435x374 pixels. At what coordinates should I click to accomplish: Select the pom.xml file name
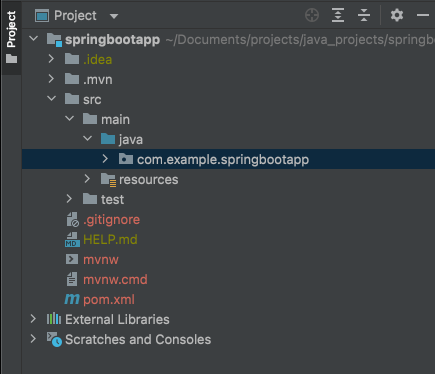tap(109, 300)
